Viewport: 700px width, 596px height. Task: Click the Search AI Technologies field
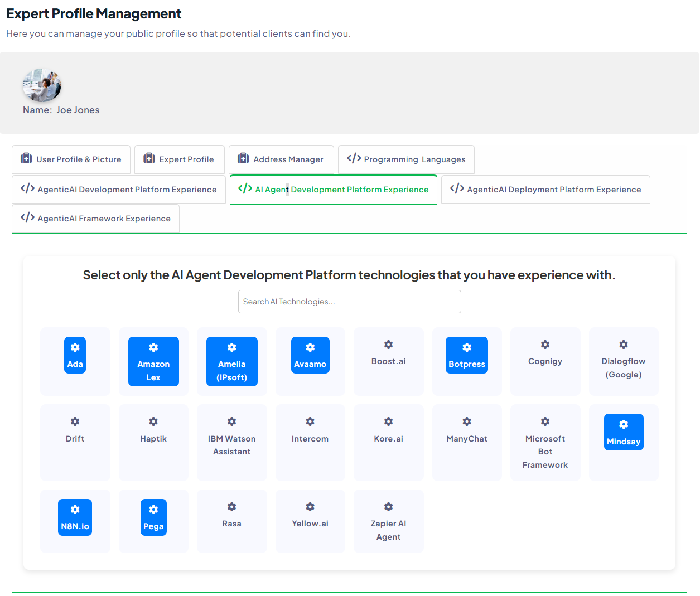[349, 302]
